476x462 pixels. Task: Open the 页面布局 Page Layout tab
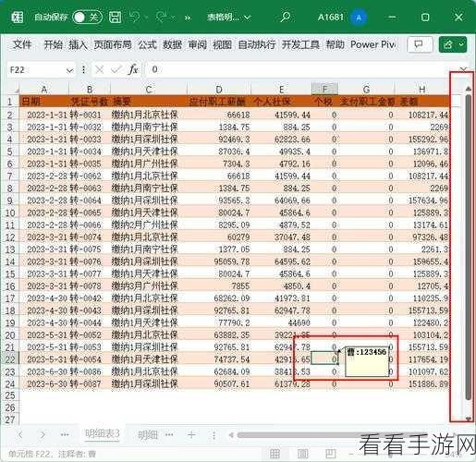(x=113, y=44)
